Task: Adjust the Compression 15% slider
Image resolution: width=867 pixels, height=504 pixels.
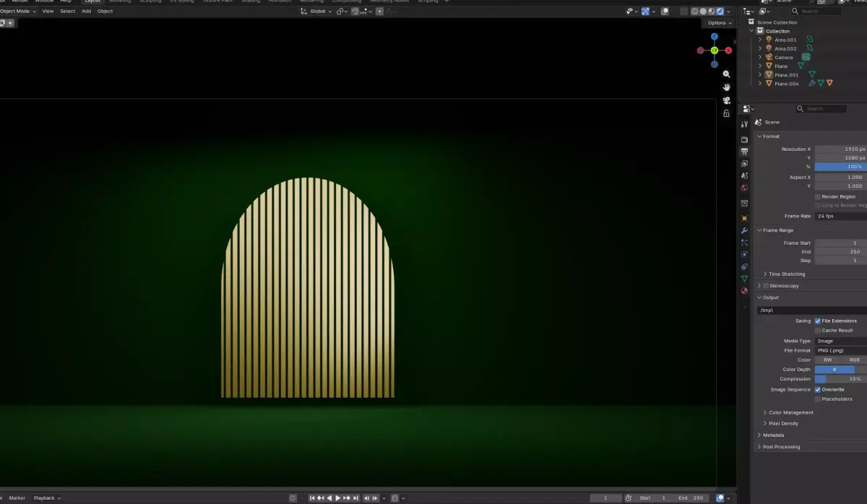Action: click(x=841, y=379)
